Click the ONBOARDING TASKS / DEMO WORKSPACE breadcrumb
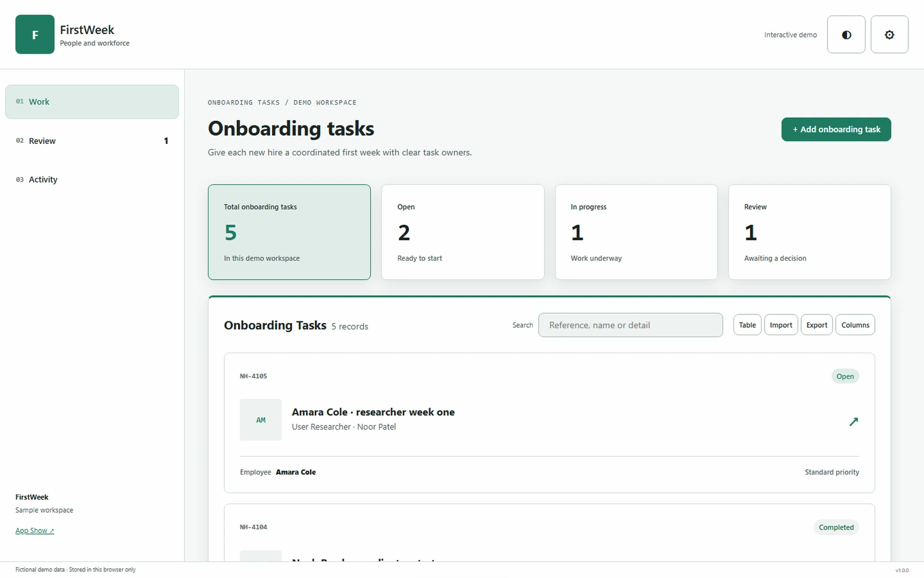 click(x=282, y=102)
